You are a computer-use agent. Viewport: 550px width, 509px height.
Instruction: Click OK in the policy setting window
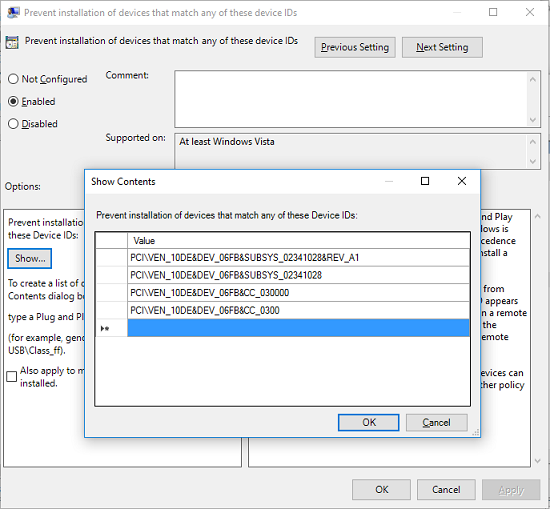point(381,489)
